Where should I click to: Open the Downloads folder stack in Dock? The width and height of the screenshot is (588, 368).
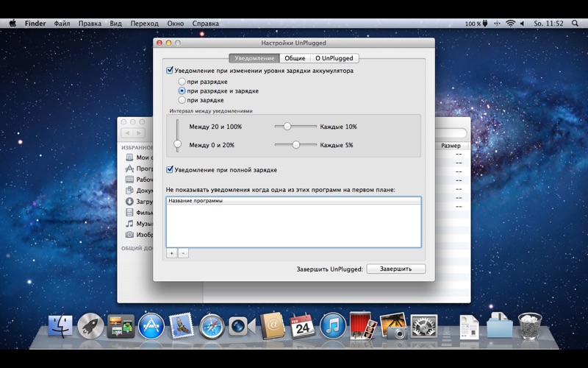point(500,325)
